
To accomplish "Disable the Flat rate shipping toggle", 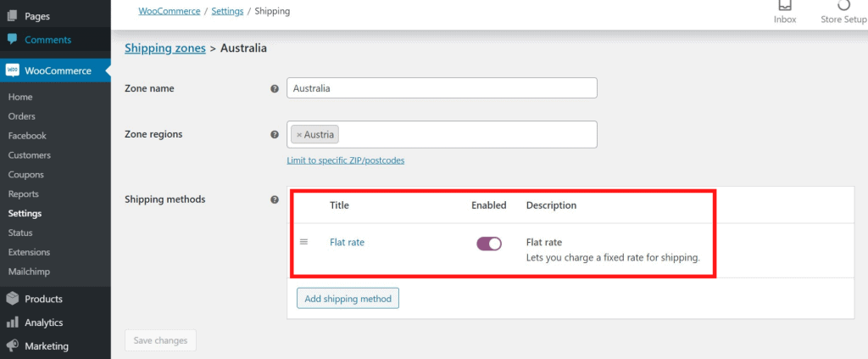I will pyautogui.click(x=489, y=244).
